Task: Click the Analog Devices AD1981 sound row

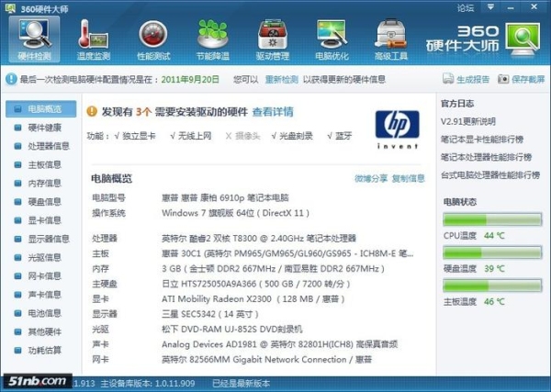Action: (279, 344)
